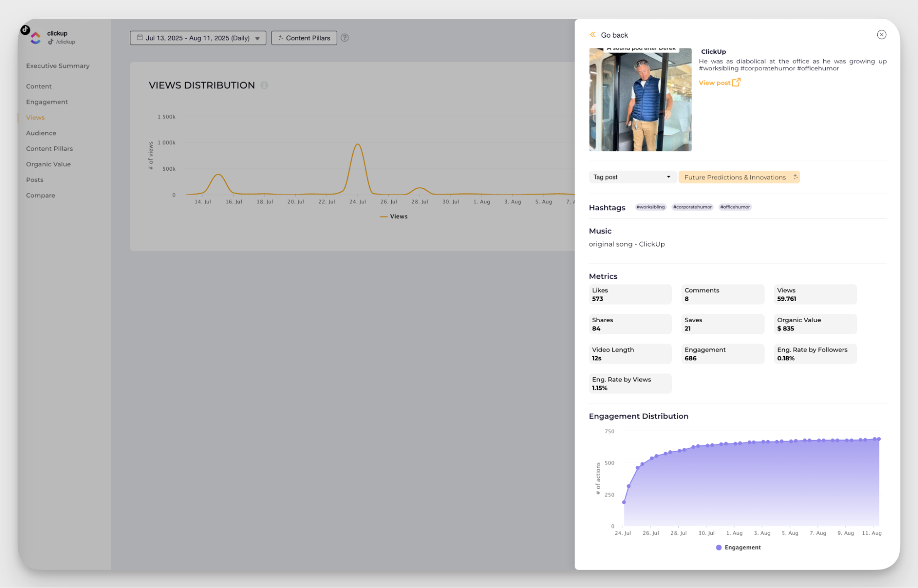This screenshot has height=588, width=918.
Task: Click the TikTok badge icon top-left
Action: pos(25,30)
